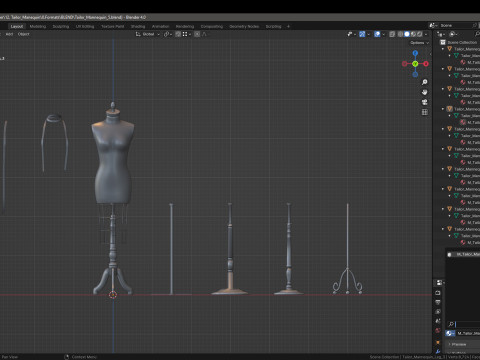Open proportional editing falloff dropdown
The width and height of the screenshot is (480, 360).
(x=204, y=34)
